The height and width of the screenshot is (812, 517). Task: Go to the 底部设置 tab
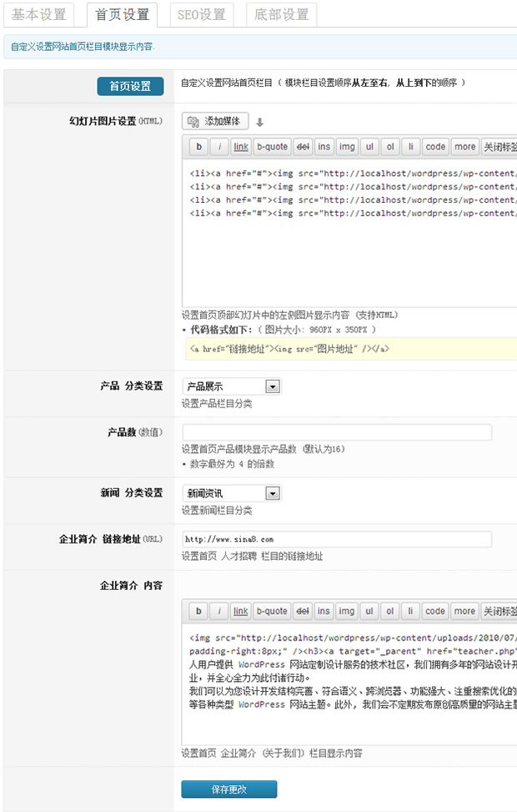click(281, 14)
